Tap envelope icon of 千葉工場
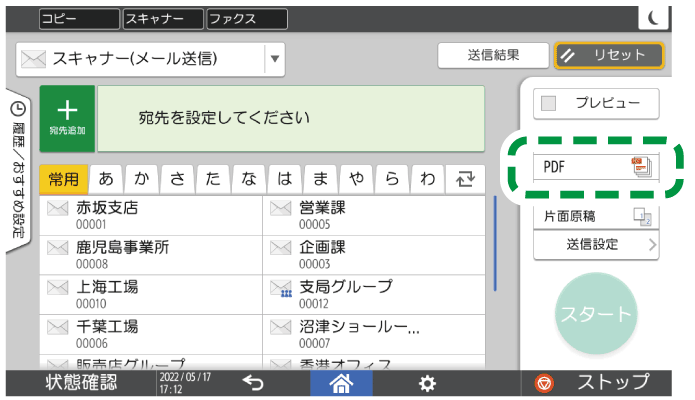 pyautogui.click(x=58, y=327)
